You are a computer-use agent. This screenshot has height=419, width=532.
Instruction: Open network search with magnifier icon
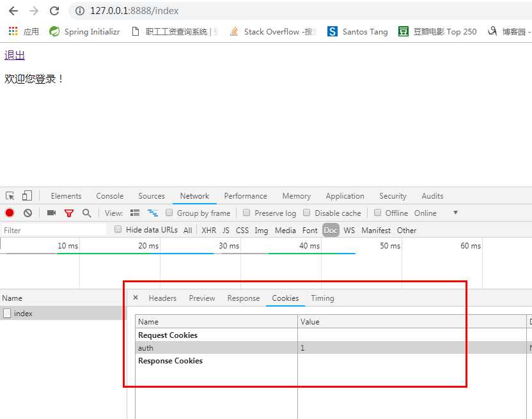coord(87,213)
